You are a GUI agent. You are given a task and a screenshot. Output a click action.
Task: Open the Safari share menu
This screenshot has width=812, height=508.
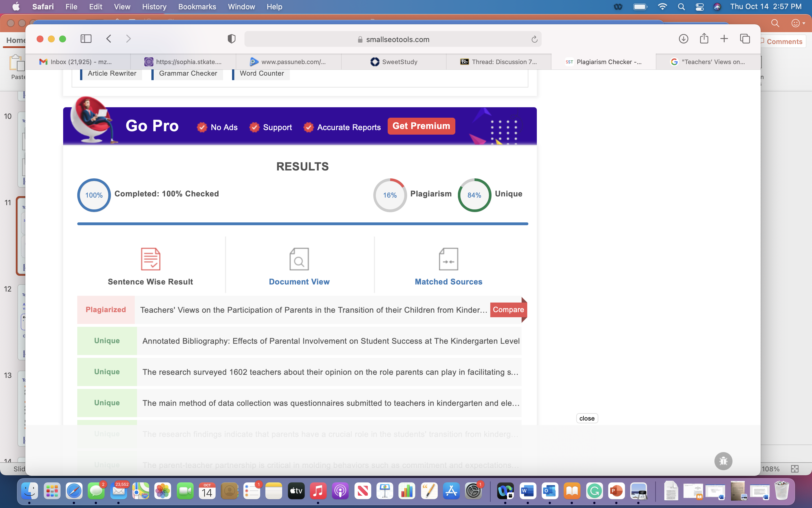click(x=704, y=39)
